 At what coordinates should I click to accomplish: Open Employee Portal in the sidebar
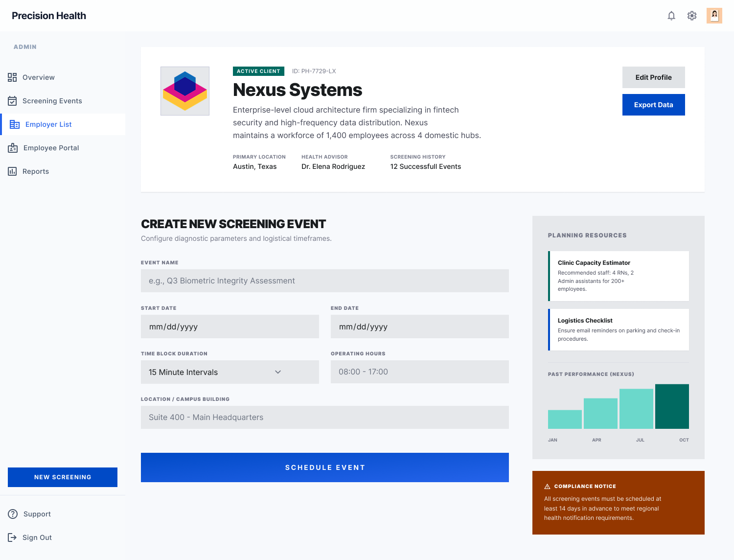[x=63, y=148]
